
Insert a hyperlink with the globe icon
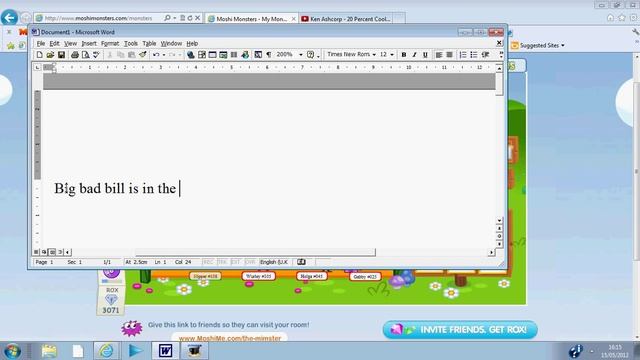(x=191, y=55)
